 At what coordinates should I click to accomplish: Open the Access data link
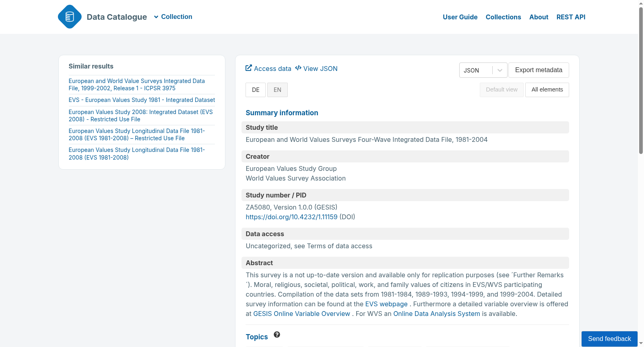point(268,69)
